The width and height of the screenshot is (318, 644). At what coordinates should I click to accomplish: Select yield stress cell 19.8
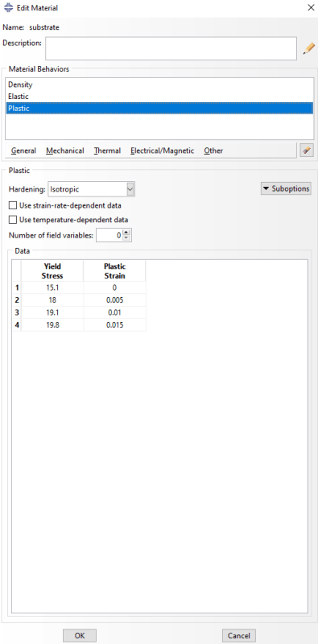click(52, 325)
